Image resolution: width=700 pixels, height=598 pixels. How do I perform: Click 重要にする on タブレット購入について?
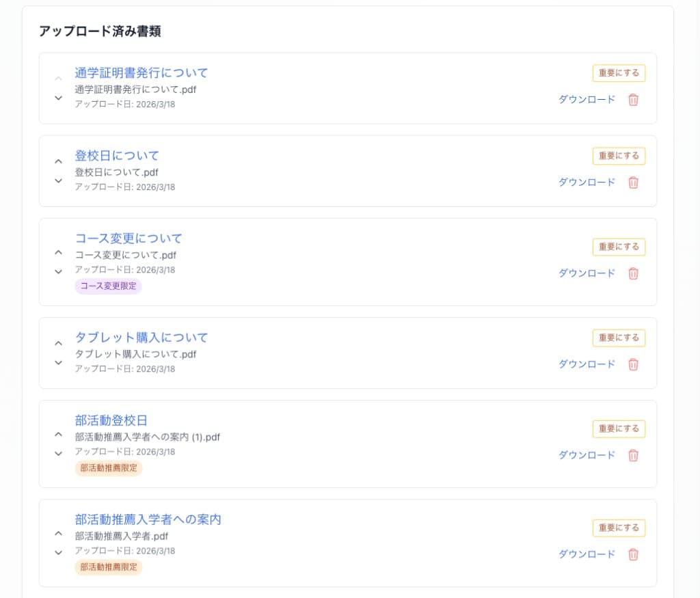[619, 338]
